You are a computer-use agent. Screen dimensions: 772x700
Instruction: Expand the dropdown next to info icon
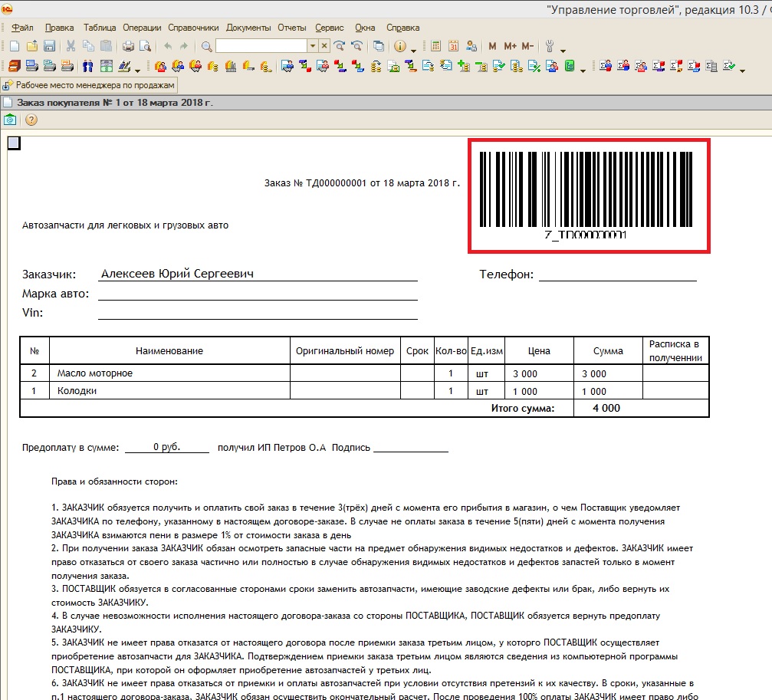coord(413,49)
